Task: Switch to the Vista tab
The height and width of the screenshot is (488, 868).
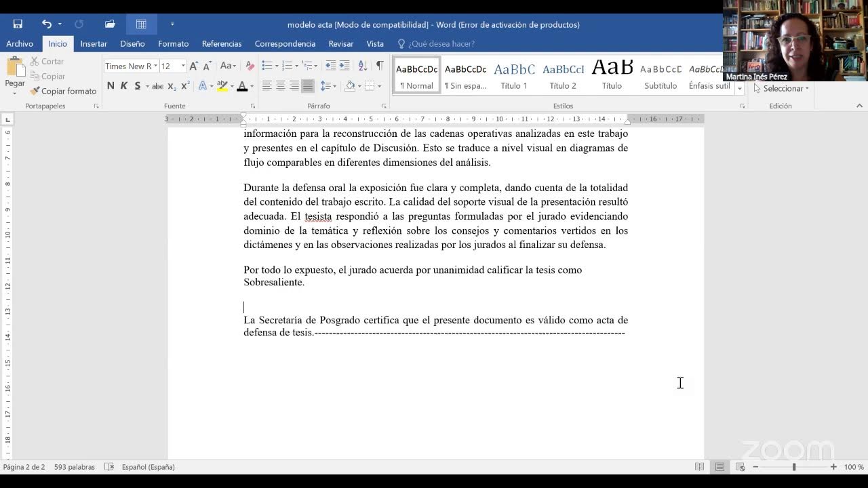Action: (375, 43)
